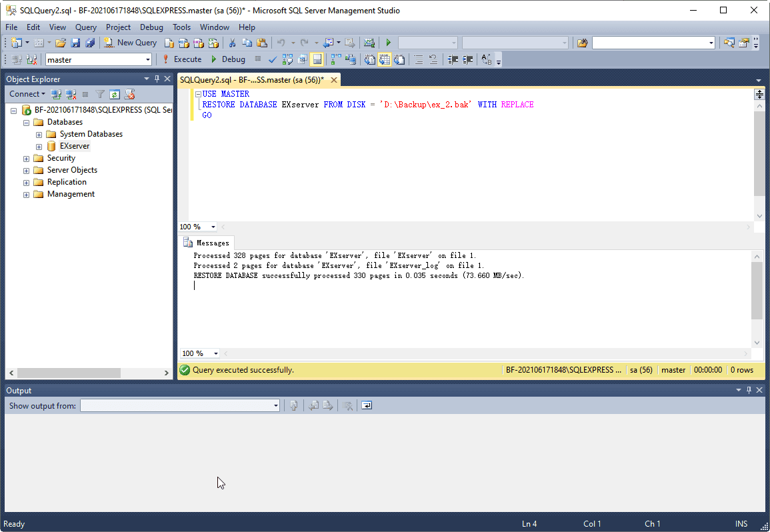Viewport: 770px width, 532px height.
Task: Click the Open File folder icon
Action: 61,43
